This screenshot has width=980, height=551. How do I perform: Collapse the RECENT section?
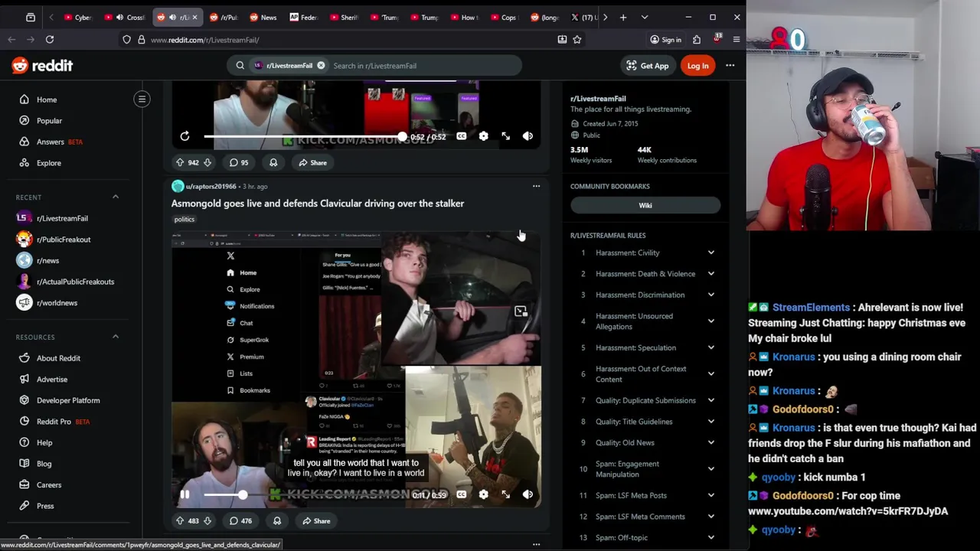pos(116,197)
